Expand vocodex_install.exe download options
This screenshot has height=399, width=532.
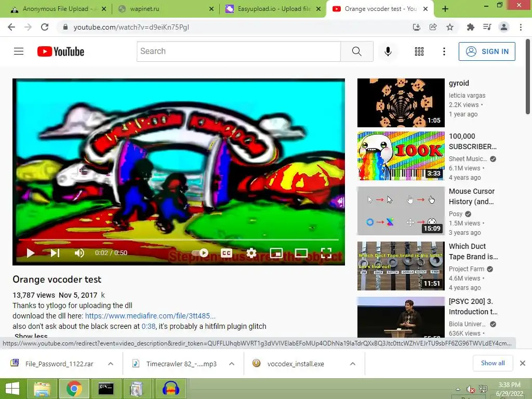click(353, 364)
